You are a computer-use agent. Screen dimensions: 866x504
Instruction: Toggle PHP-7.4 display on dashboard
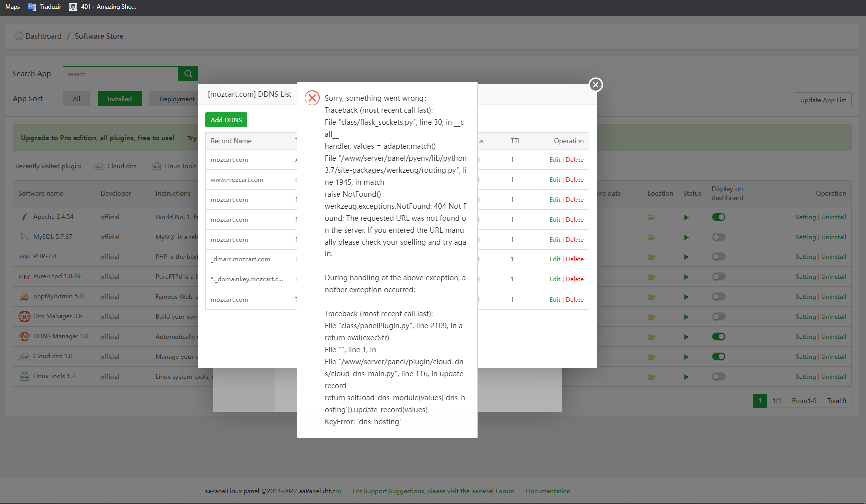(x=719, y=257)
